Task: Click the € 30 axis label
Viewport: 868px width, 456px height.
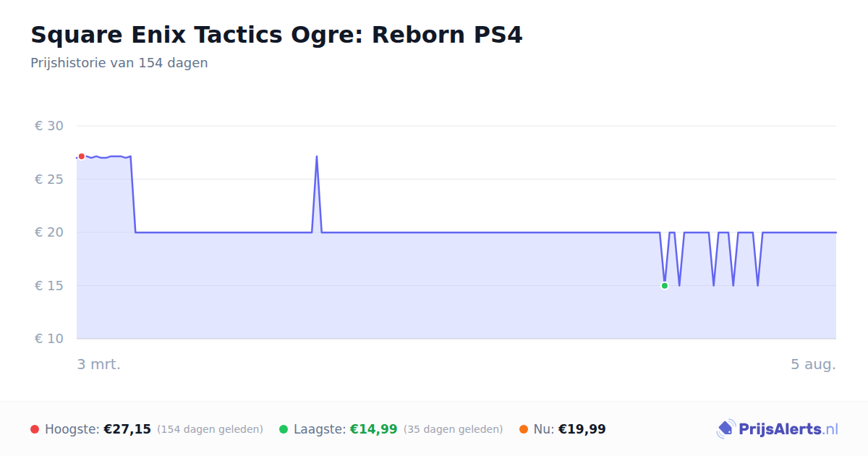Action: pyautogui.click(x=49, y=126)
